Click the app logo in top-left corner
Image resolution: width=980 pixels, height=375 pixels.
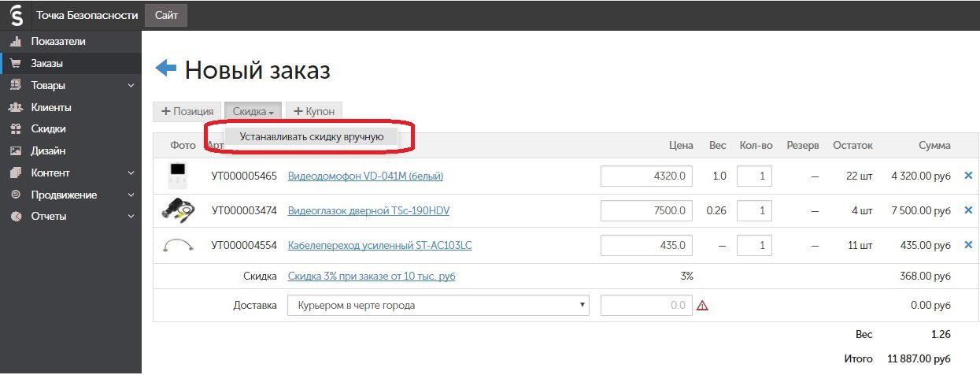click(15, 15)
